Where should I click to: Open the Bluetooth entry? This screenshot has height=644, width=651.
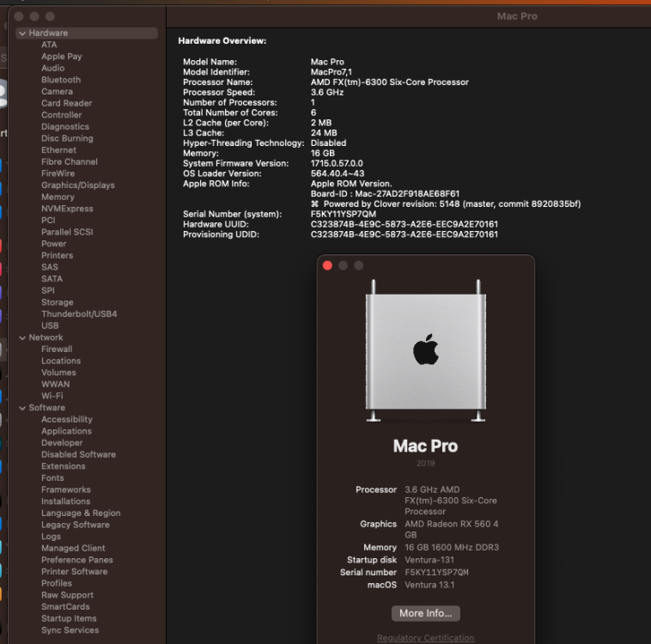[x=61, y=80]
